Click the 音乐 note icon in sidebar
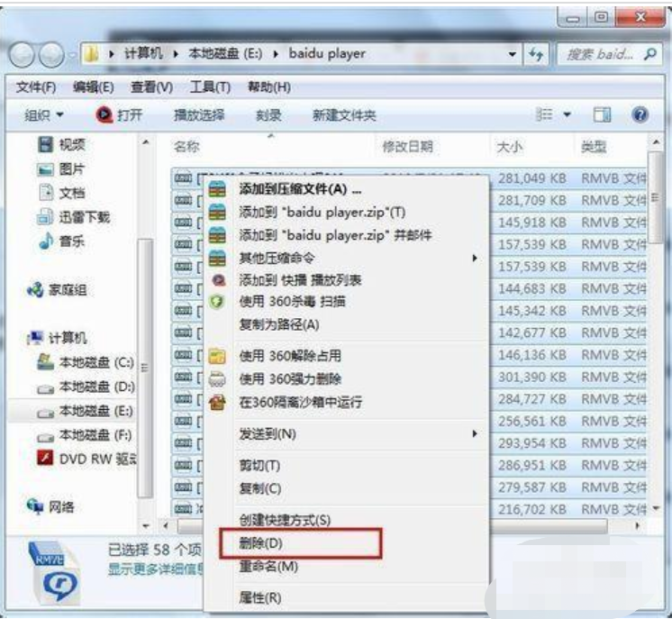Screen dimensions: 672x619 [46, 241]
